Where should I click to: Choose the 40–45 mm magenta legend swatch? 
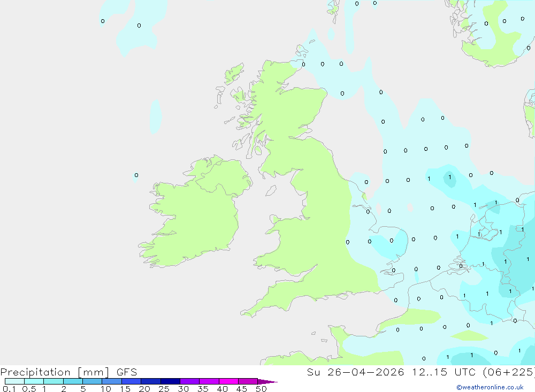[x=228, y=381]
